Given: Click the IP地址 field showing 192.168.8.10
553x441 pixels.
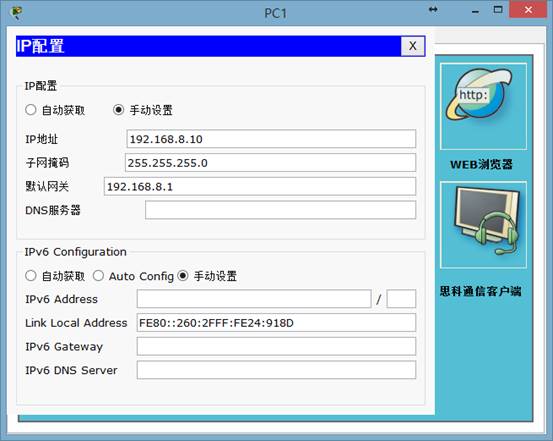Looking at the screenshot, I should click(271, 139).
